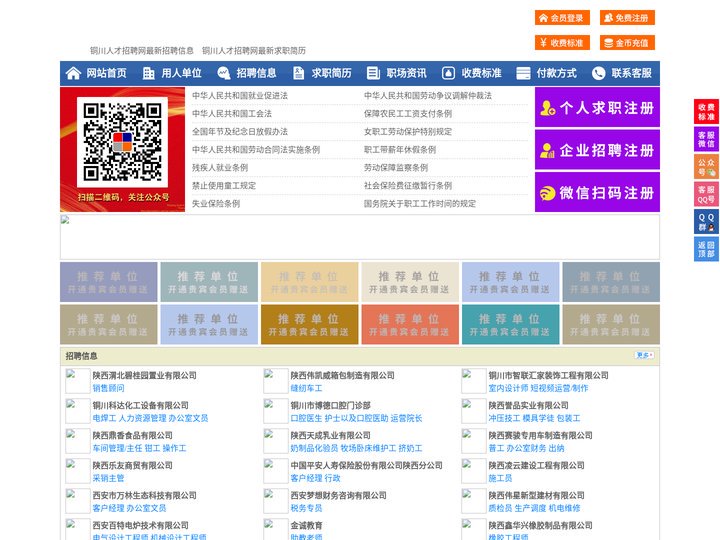Open 销售顾问 job link
720x540 pixels.
tap(108, 388)
